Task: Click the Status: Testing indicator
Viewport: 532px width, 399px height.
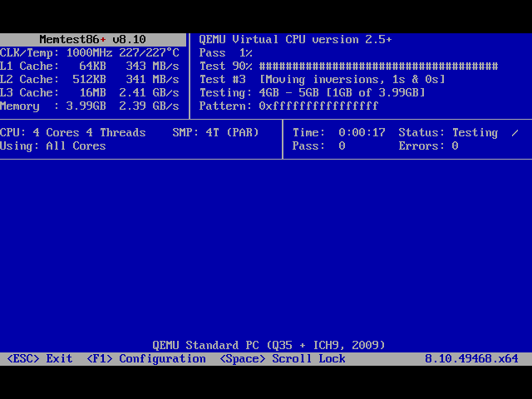Action: tap(448, 132)
